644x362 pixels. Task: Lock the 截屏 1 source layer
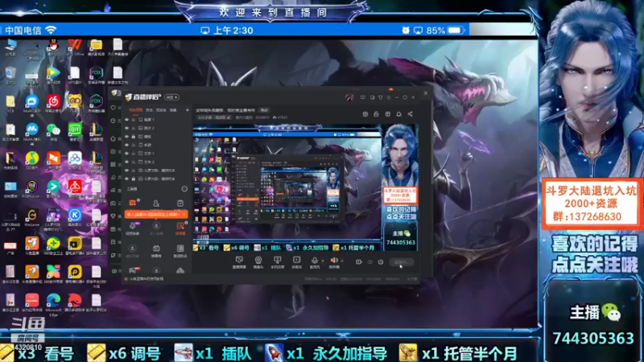133,120
